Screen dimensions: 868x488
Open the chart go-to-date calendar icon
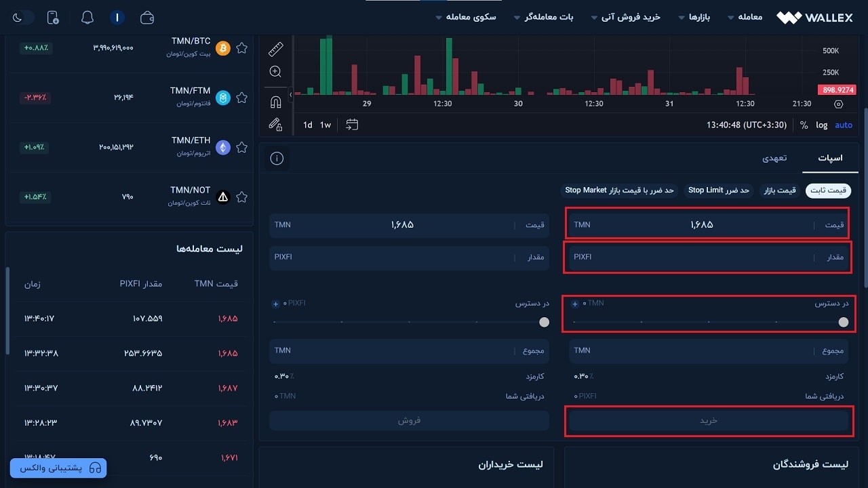coord(351,125)
